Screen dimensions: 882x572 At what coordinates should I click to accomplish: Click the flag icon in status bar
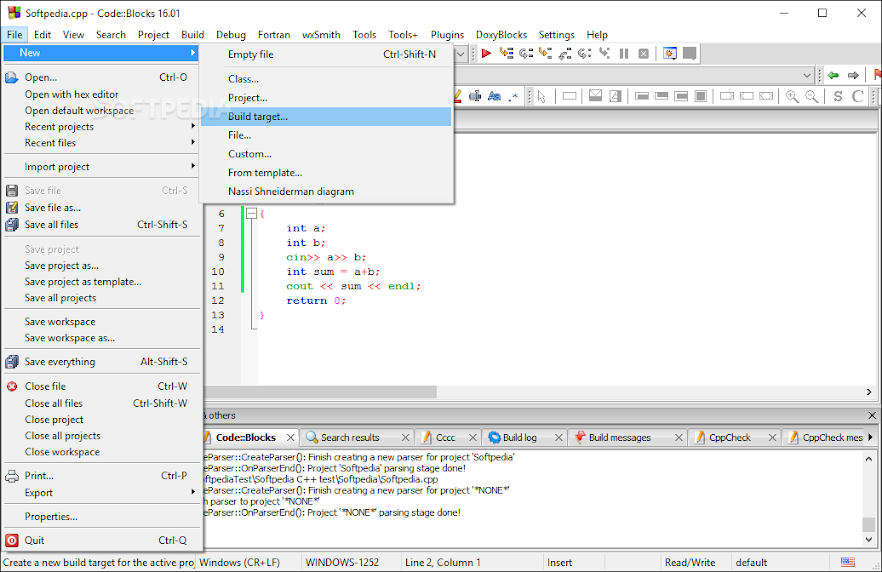[x=847, y=562]
